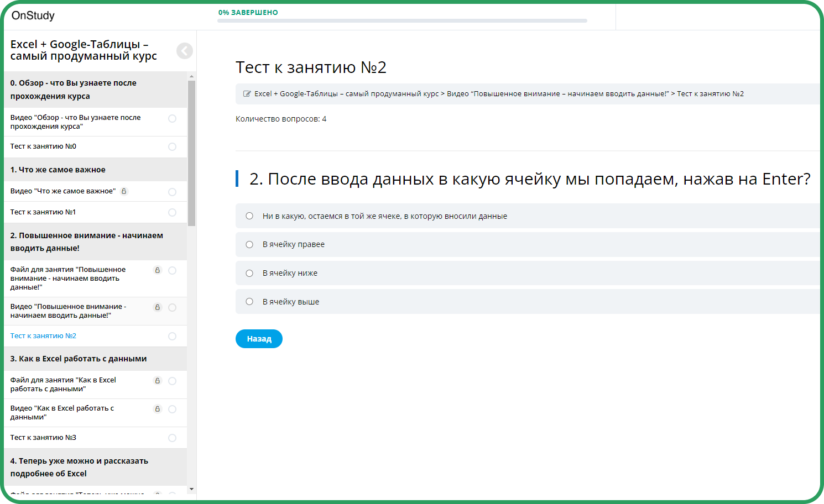Image resolution: width=824 pixels, height=504 pixels.
Task: Open breadcrumb link "Excel + Google-Таблицы – самый продуманный курс"
Action: point(346,94)
